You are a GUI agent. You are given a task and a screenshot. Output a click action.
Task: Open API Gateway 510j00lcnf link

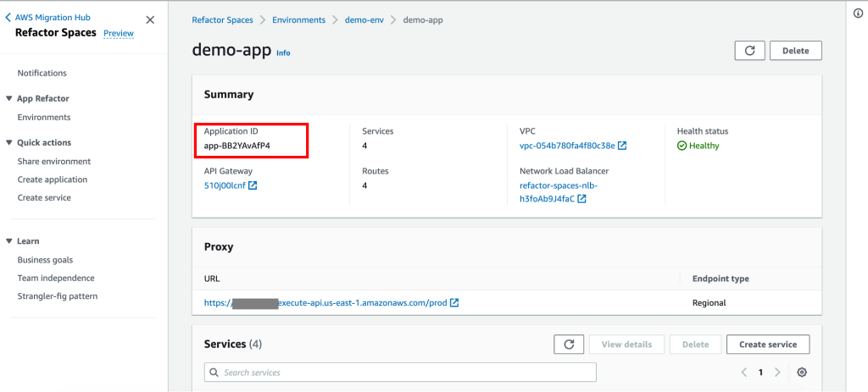click(225, 185)
